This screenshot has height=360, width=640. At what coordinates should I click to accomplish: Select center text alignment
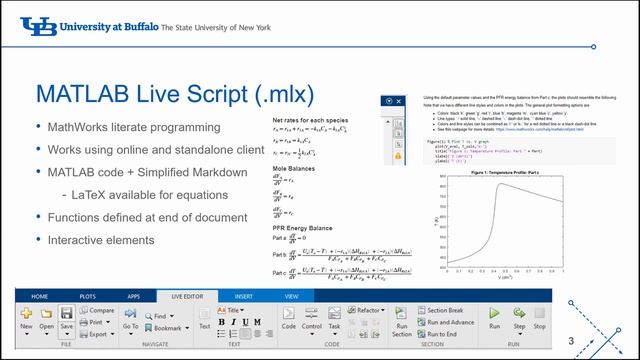258,334
